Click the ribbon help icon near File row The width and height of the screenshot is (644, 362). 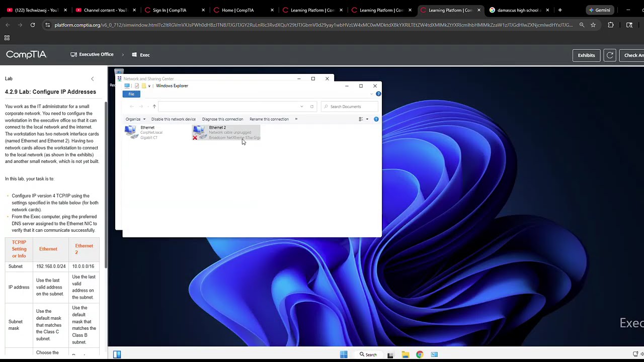pos(378,94)
